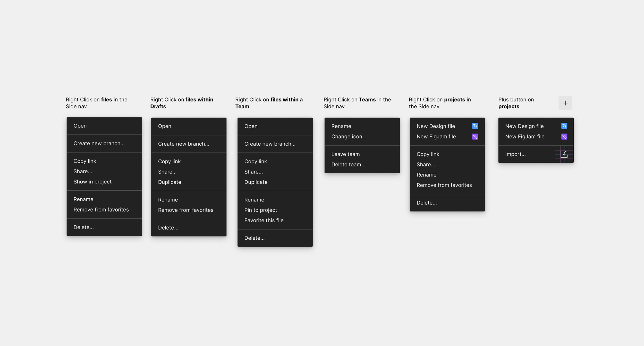Viewport: 644px width, 346px height.
Task: Click Open in the Side nav files menu
Action: coord(80,126)
